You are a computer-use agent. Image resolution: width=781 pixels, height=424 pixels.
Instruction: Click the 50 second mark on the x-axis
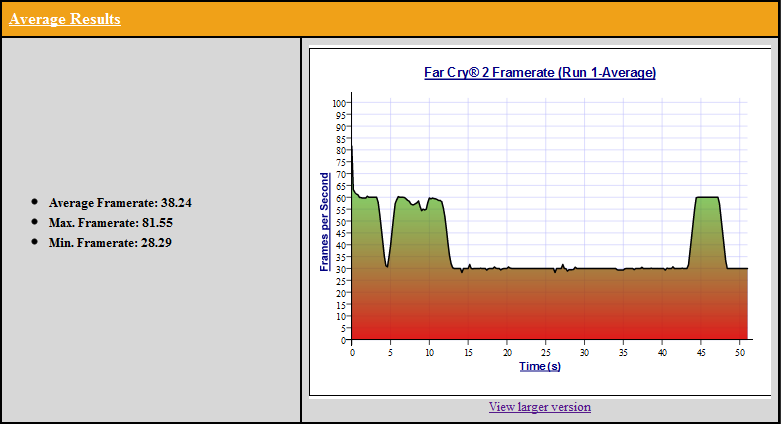(740, 351)
